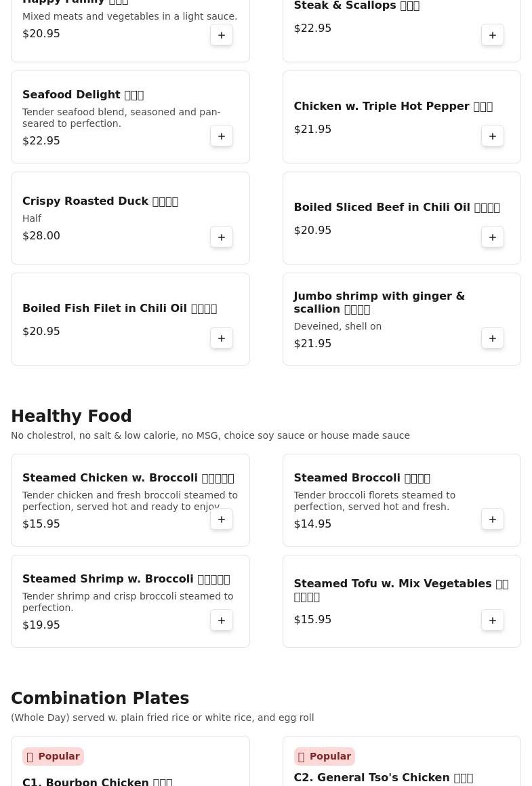Add Boiled Fish Filet in Chili Oil

tap(222, 338)
